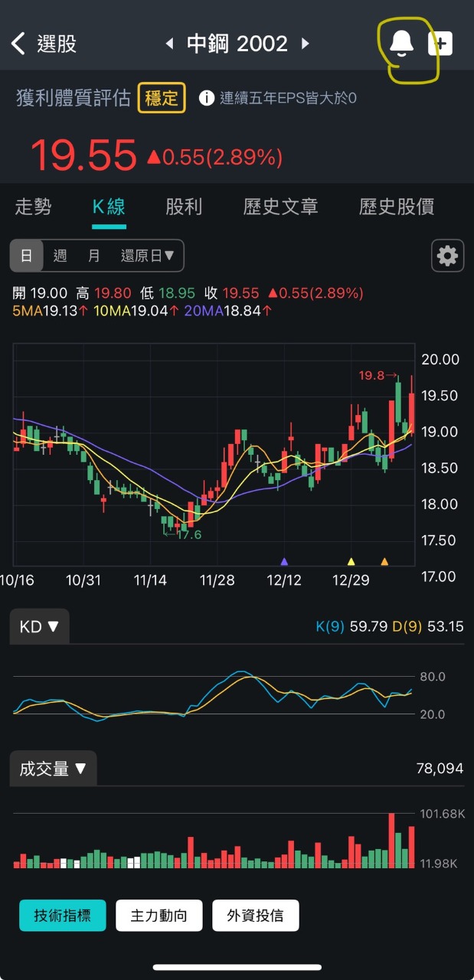The image size is (474, 980).
Task: Tap the purple event marker on chart
Action: [x=285, y=561]
